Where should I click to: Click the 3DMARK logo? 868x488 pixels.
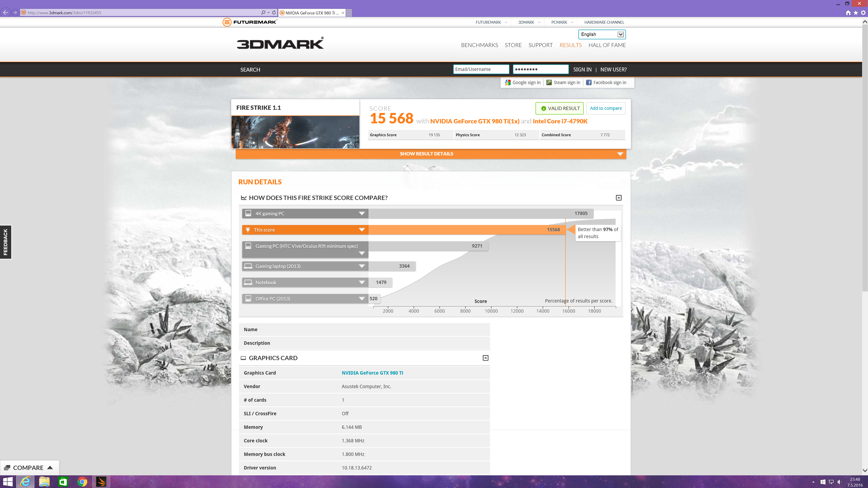pos(280,43)
